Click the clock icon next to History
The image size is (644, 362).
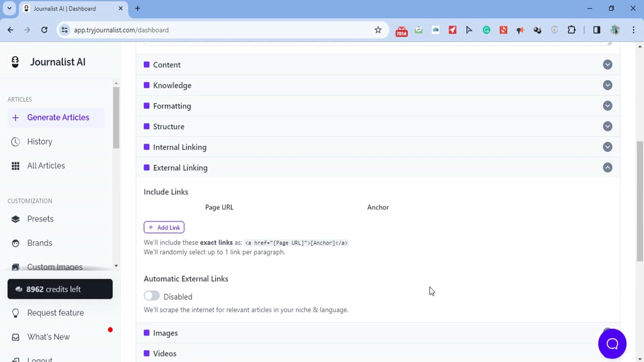coord(15,142)
